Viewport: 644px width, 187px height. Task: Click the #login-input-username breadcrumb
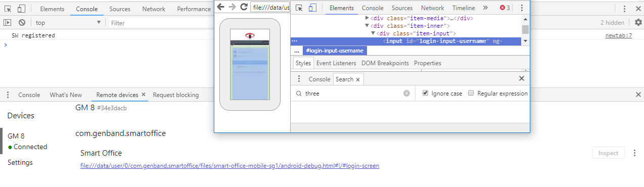(x=335, y=51)
